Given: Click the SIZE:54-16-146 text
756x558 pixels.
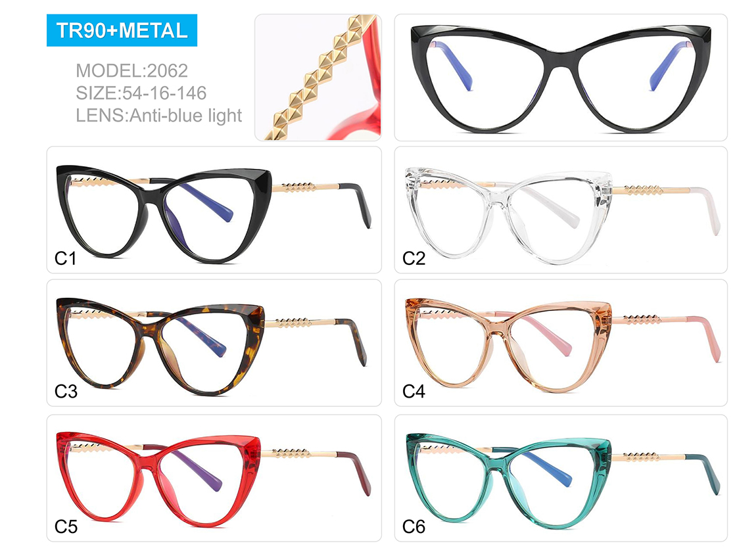Looking at the screenshot, I should point(141,93).
